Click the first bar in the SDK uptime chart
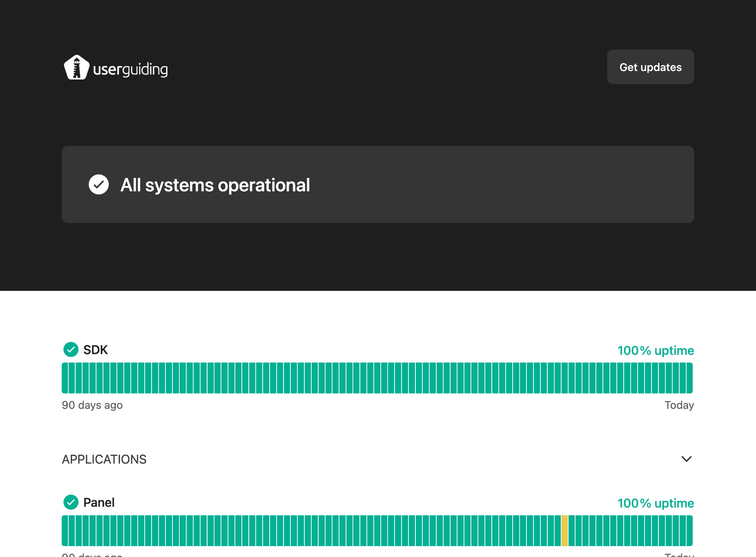The image size is (756, 557). click(65, 378)
